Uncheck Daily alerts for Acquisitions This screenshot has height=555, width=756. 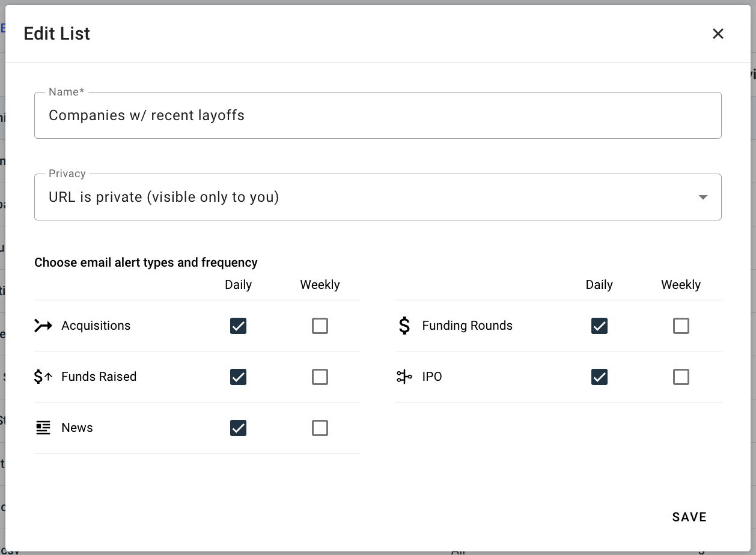pyautogui.click(x=238, y=326)
